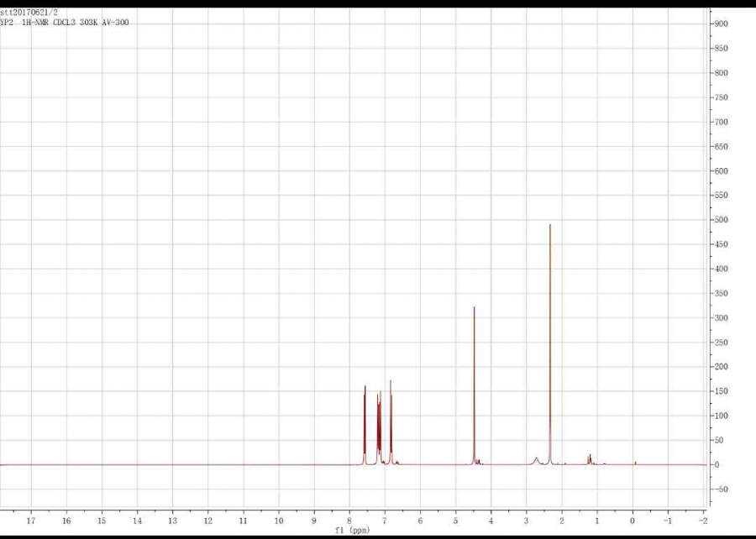Click the 10 tick label on ppm axis
Screen dimensions: 756x539
[279, 521]
